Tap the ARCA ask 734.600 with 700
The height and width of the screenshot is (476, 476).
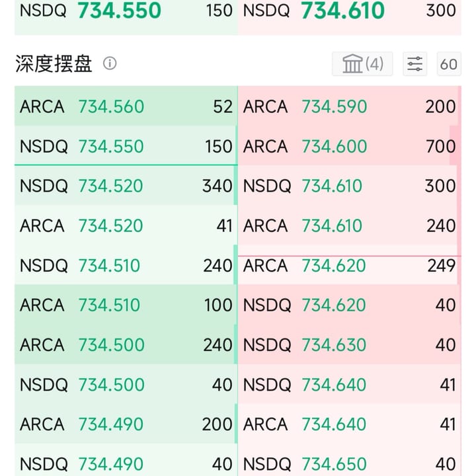[350, 145]
